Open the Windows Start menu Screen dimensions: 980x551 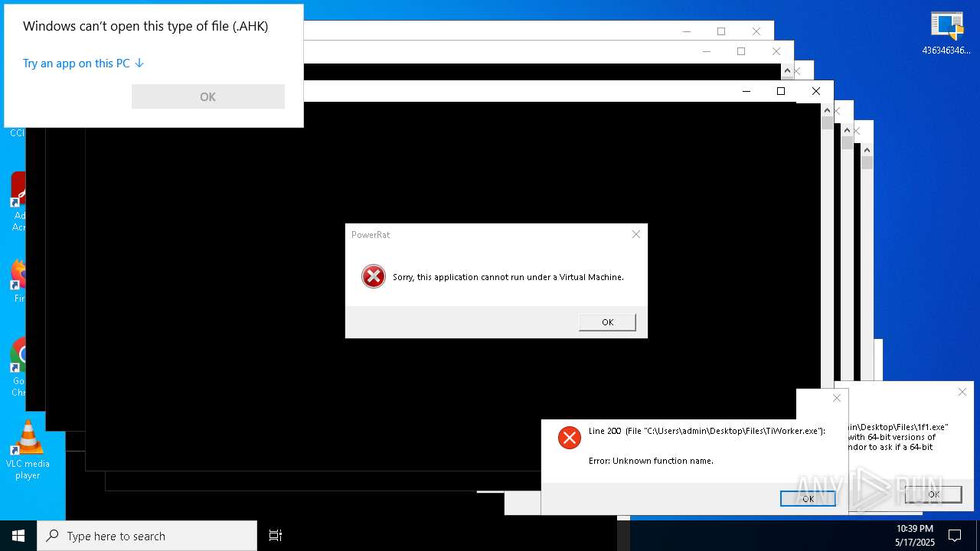(18, 536)
